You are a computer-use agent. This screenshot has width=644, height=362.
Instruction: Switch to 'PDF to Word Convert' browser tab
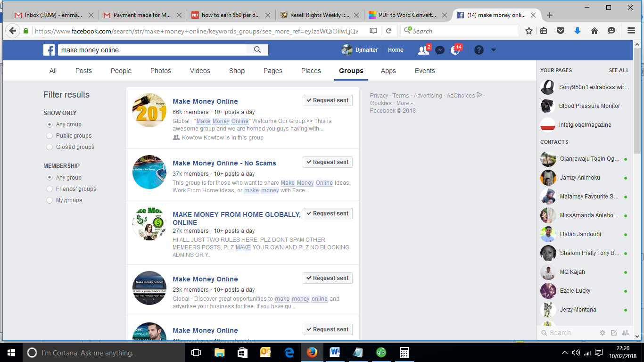(x=407, y=15)
